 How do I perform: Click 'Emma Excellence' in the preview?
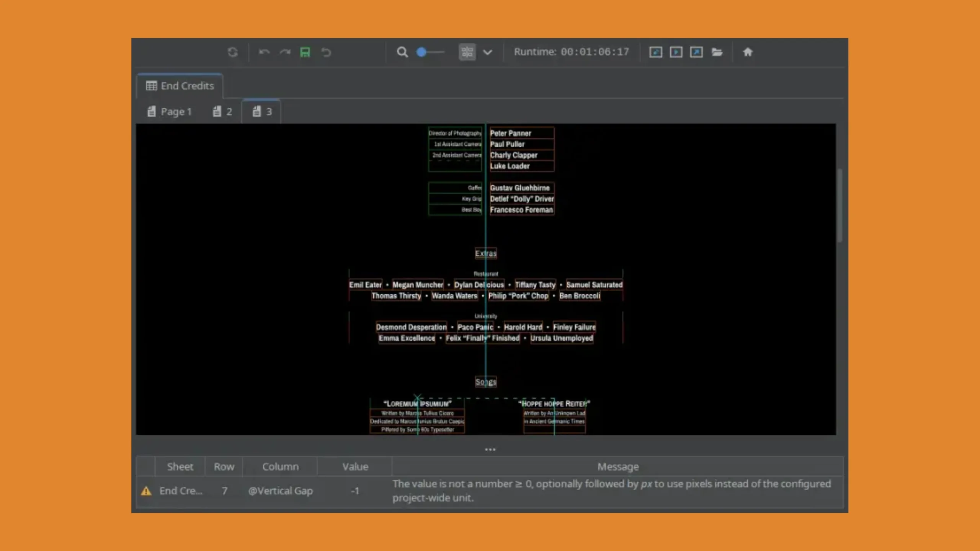click(407, 338)
